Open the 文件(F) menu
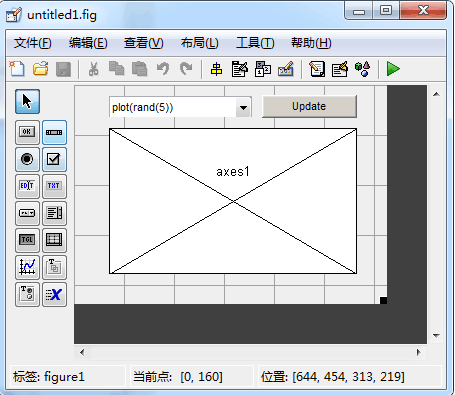 [x=32, y=43]
